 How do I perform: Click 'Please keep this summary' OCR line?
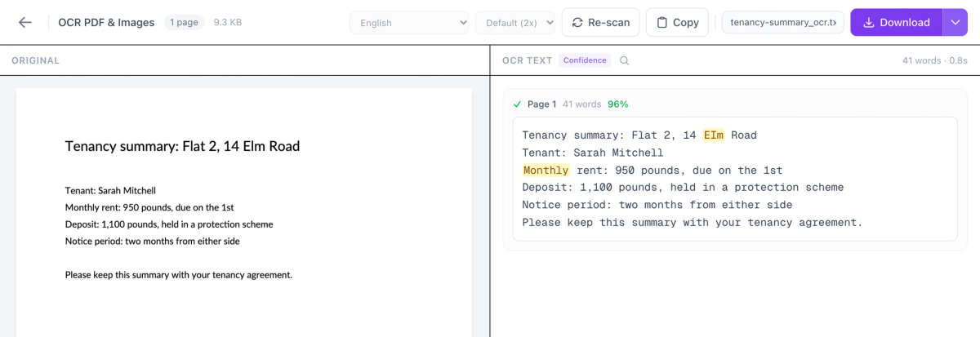[693, 223]
